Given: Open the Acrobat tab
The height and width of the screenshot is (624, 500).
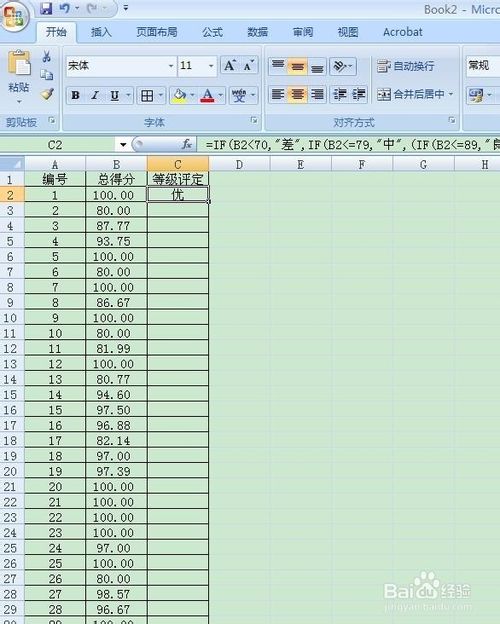Looking at the screenshot, I should pyautogui.click(x=402, y=32).
